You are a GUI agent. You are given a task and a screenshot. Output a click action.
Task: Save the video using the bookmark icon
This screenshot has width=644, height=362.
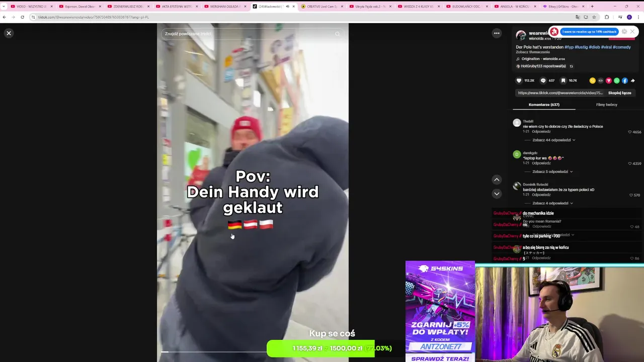(563, 80)
